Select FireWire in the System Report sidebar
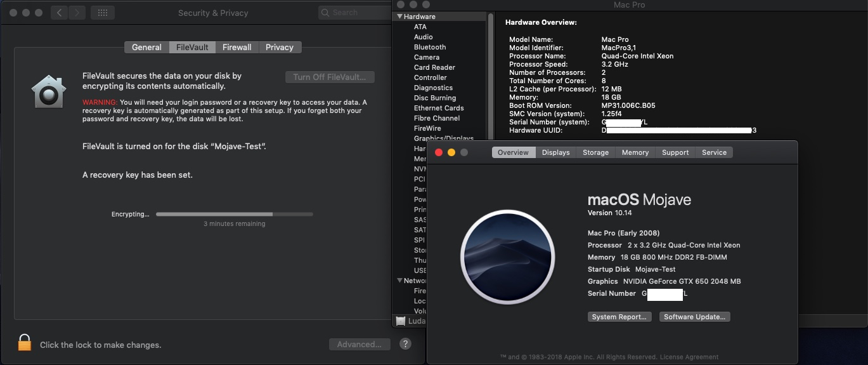This screenshot has width=868, height=365. click(x=427, y=128)
